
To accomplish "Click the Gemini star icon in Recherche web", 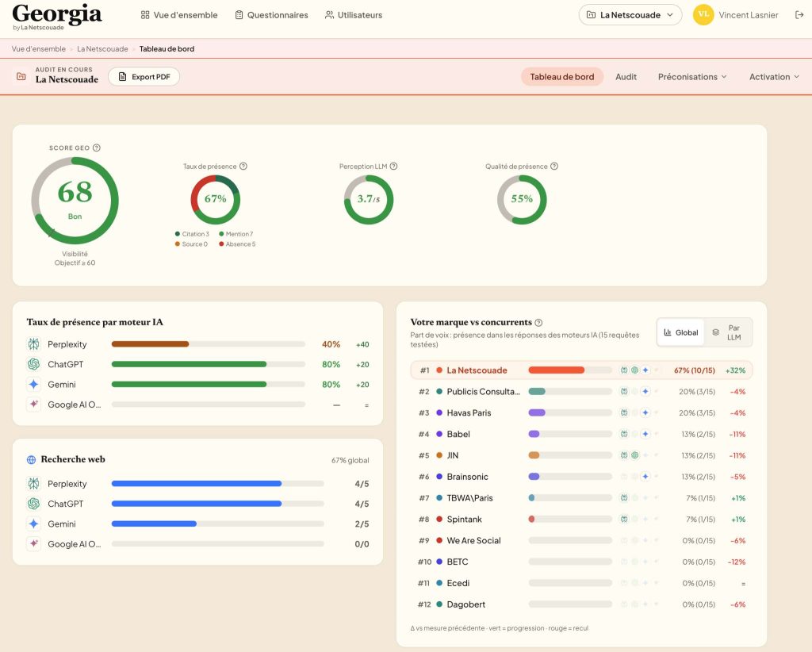I will click(33, 524).
